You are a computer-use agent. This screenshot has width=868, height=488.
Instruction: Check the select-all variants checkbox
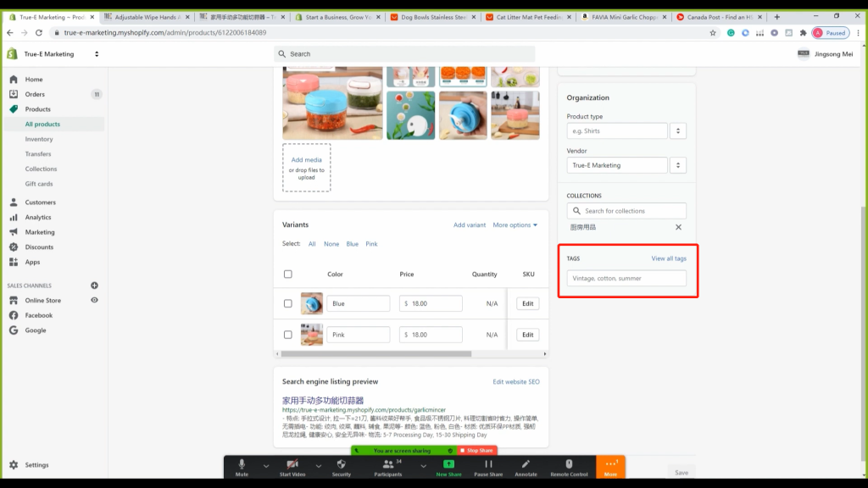[x=289, y=274]
